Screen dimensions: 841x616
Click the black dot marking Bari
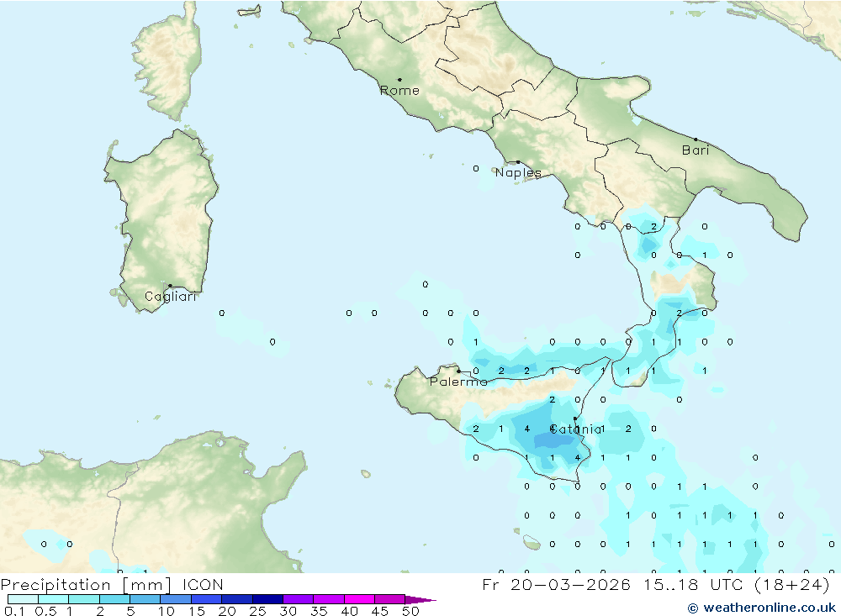pyautogui.click(x=696, y=140)
